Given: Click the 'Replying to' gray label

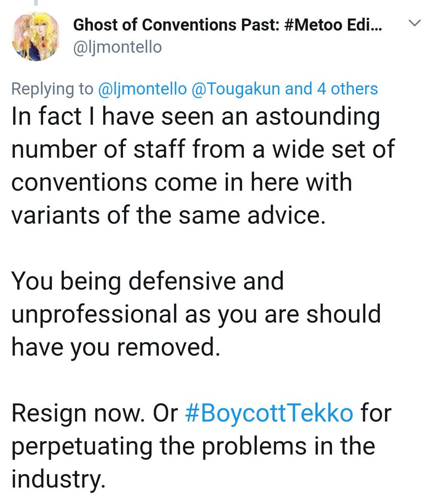Looking at the screenshot, I should pyautogui.click(x=52, y=89).
